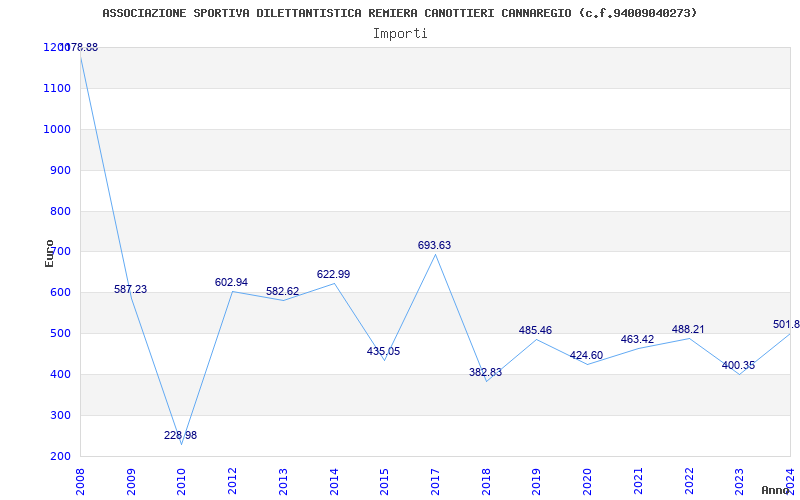Click the 488.21 data label at 2022
Screen dimensions: 800x500
click(x=688, y=330)
